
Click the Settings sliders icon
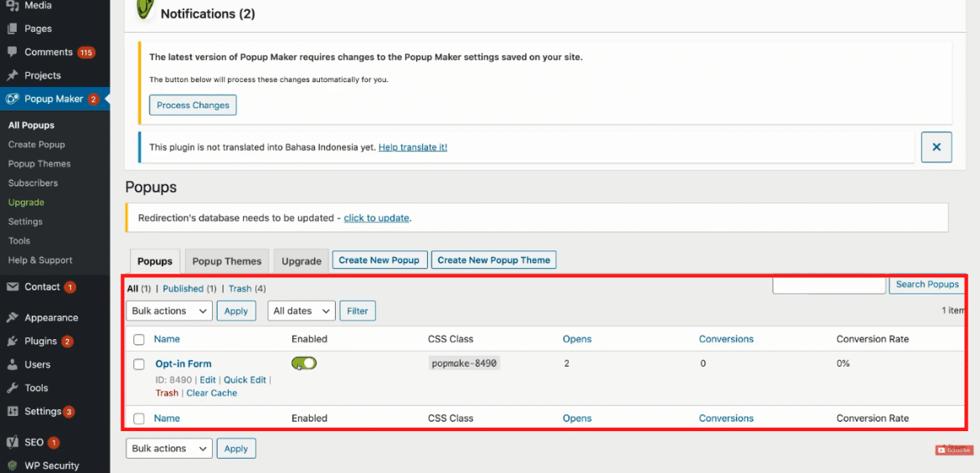[x=12, y=412]
